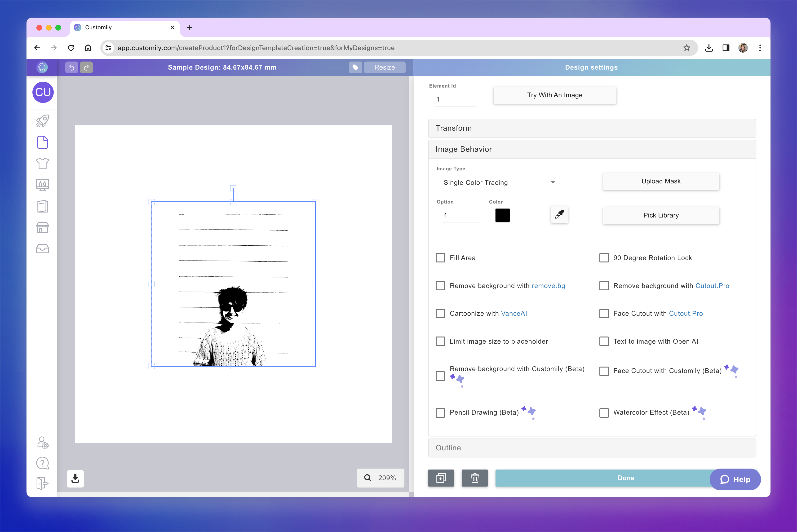Open the T-shirt products icon
This screenshot has height=532, width=797.
(x=42, y=164)
